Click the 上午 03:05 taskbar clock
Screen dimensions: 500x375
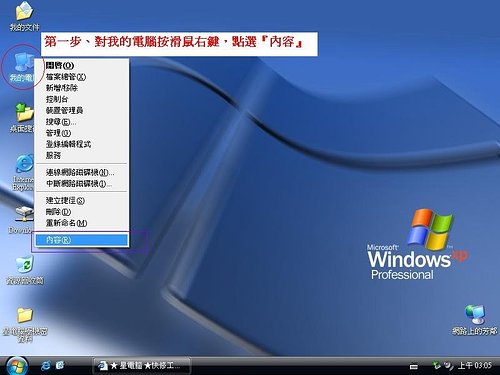(475, 366)
